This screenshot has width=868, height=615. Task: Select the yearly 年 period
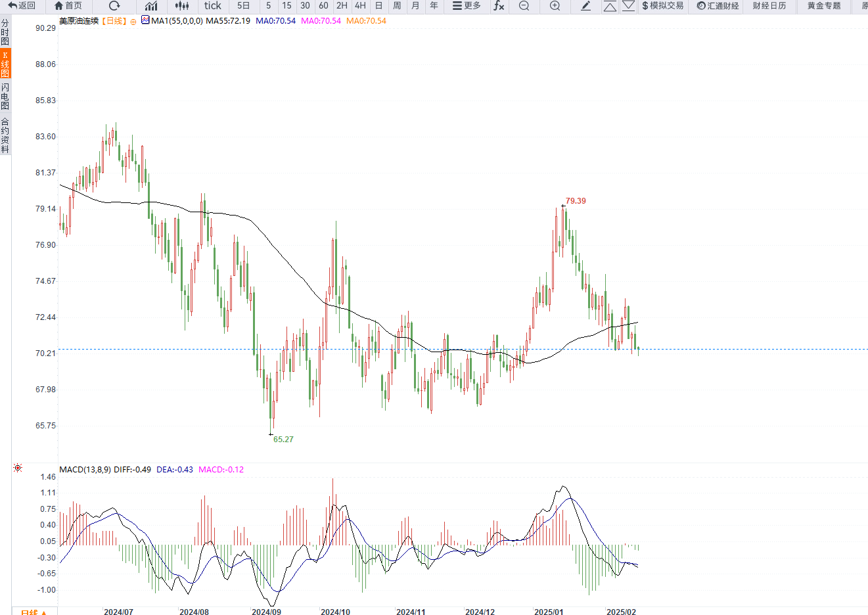pyautogui.click(x=434, y=6)
